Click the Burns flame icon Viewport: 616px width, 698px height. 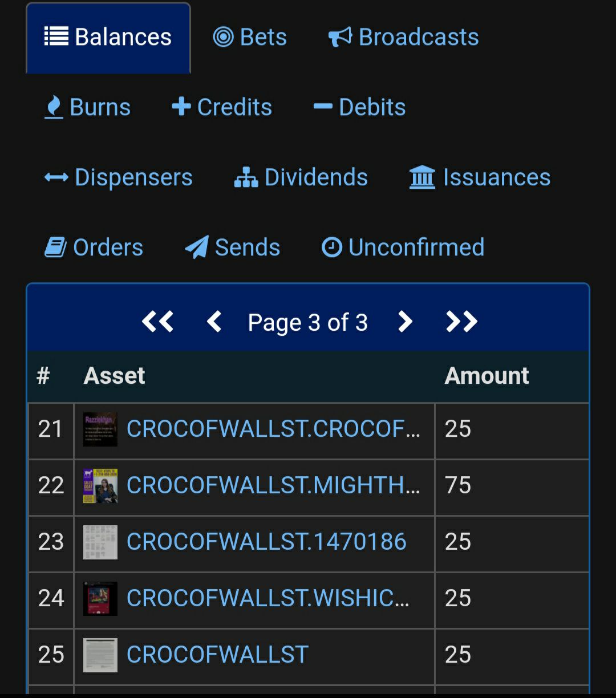click(54, 107)
